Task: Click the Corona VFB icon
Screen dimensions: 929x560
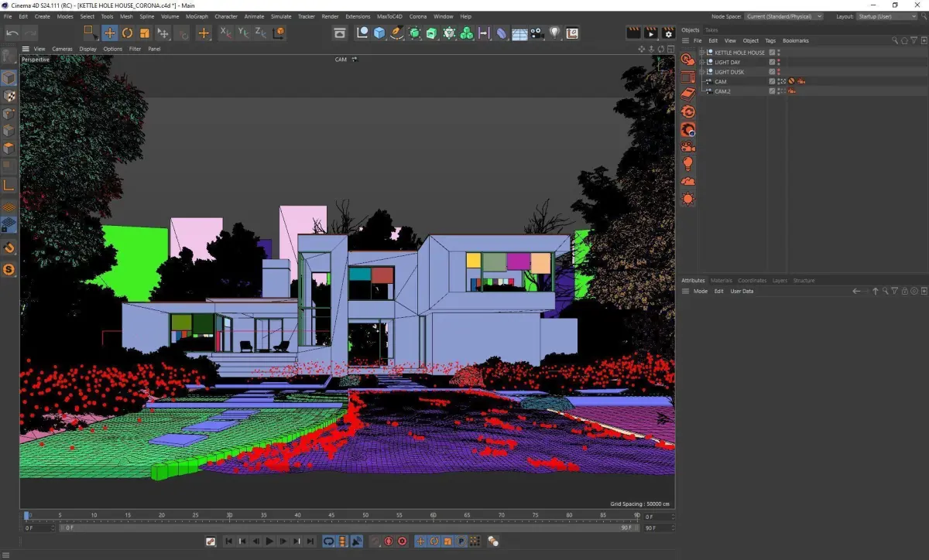Action: tap(687, 76)
